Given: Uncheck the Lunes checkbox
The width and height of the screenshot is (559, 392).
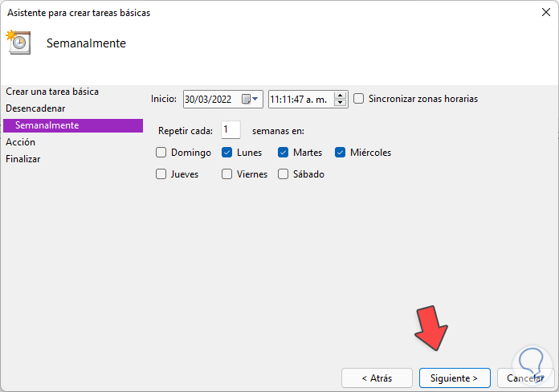Looking at the screenshot, I should click(x=227, y=152).
